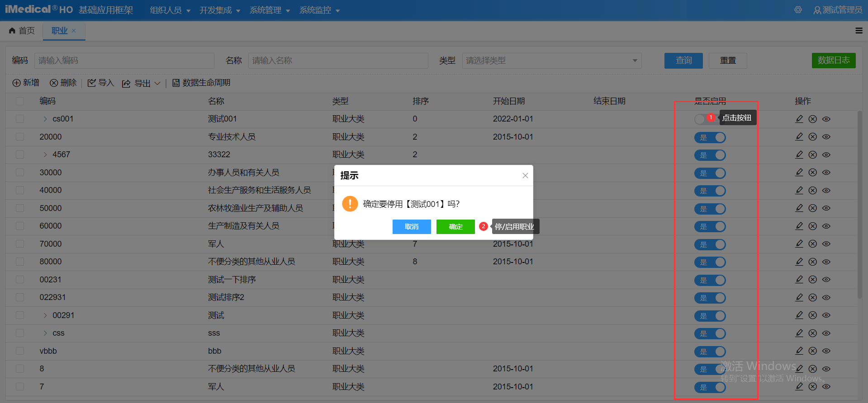The width and height of the screenshot is (868, 403).
Task: Open 数据生命周期 from the toolbar
Action: tap(201, 83)
